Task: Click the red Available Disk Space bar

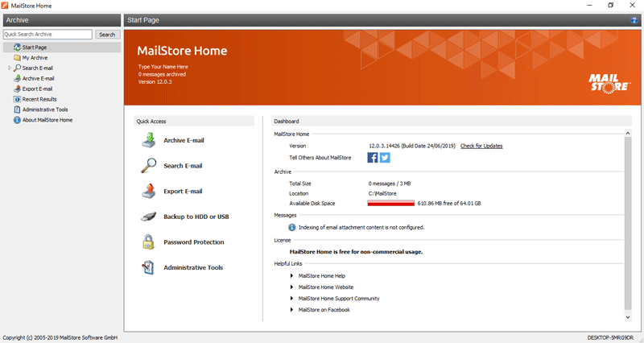Action: tap(390, 203)
